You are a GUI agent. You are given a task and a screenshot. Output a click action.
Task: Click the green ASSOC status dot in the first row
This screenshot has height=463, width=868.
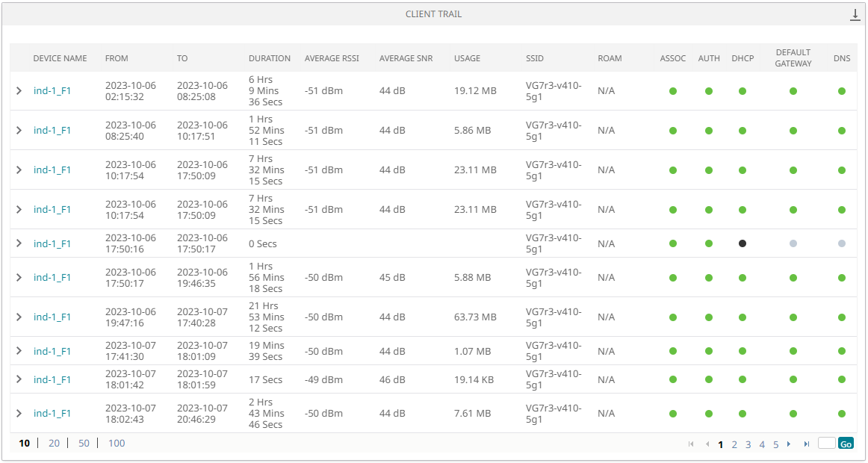click(673, 90)
